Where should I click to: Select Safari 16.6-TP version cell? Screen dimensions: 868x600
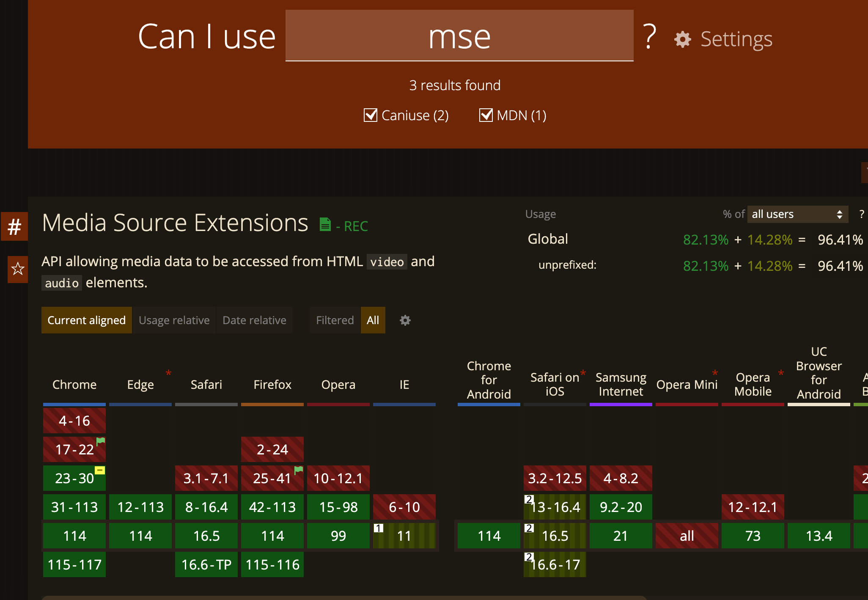tap(206, 564)
